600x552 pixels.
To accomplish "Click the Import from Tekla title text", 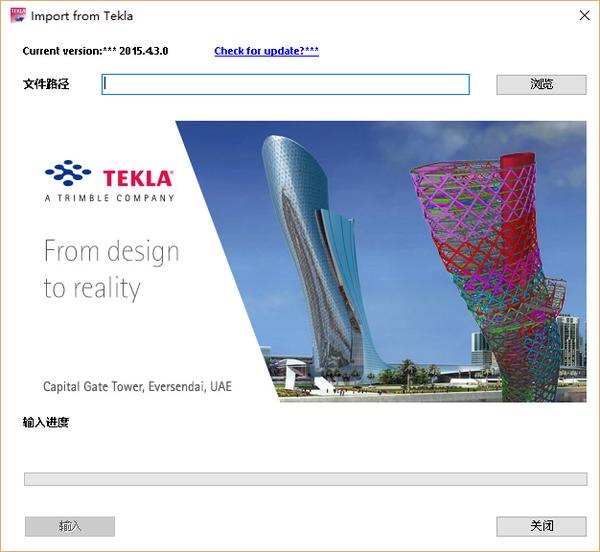I will pyautogui.click(x=82, y=16).
